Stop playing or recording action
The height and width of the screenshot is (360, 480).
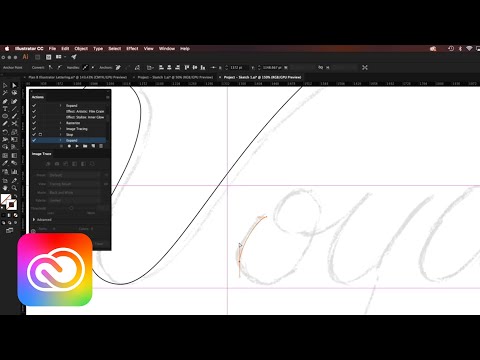click(61, 146)
